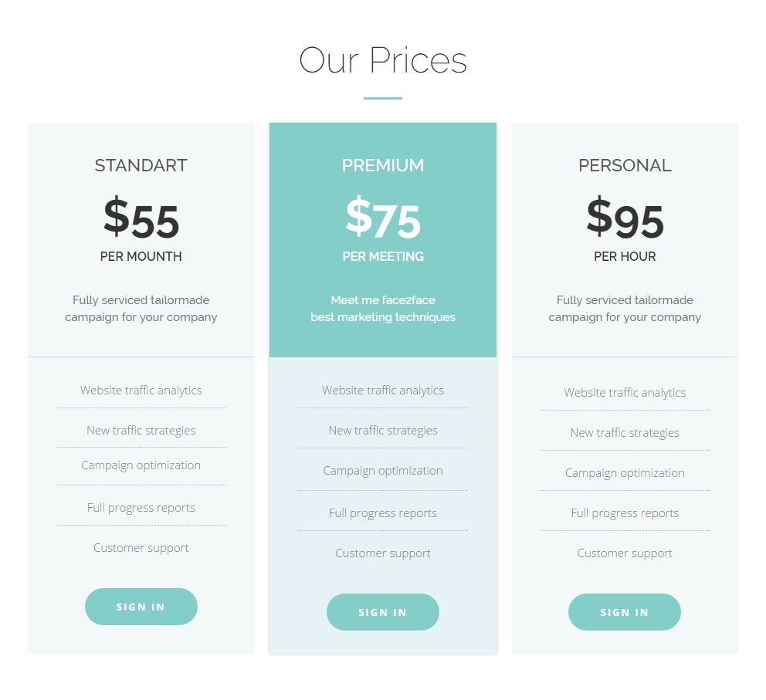Click "Meet me face2face" description text
The width and height of the screenshot is (766, 700).
point(383,300)
